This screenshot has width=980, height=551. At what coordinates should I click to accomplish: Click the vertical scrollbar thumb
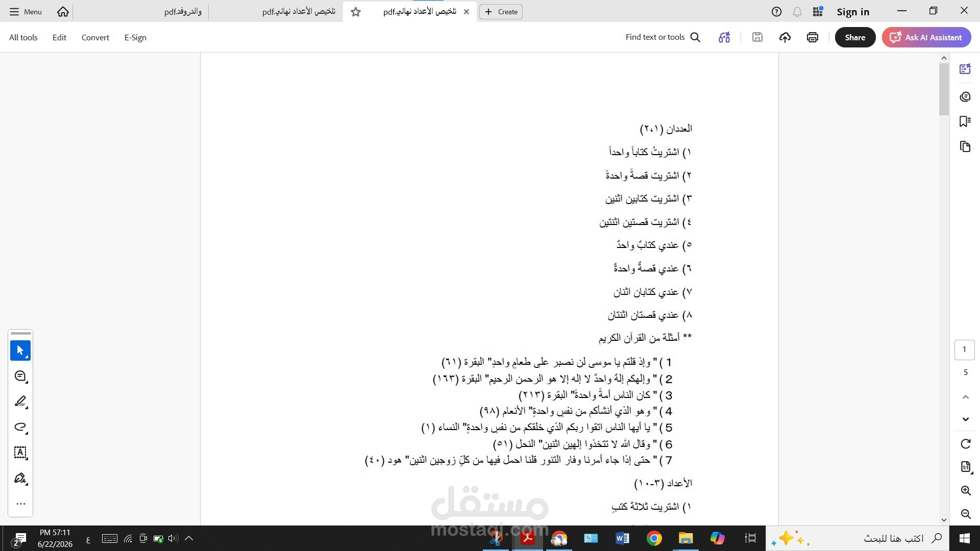(944, 89)
